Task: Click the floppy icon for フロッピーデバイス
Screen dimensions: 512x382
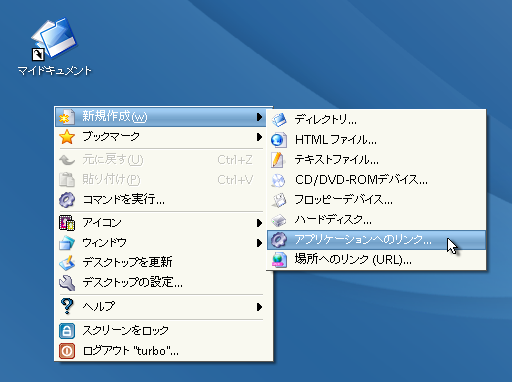Action: pyautogui.click(x=279, y=200)
